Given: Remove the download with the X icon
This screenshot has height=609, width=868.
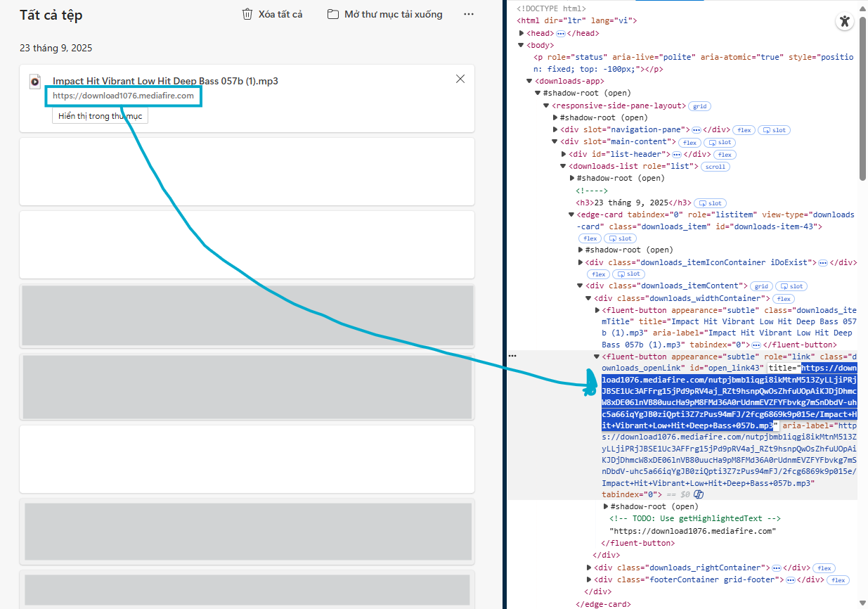Looking at the screenshot, I should click(460, 79).
